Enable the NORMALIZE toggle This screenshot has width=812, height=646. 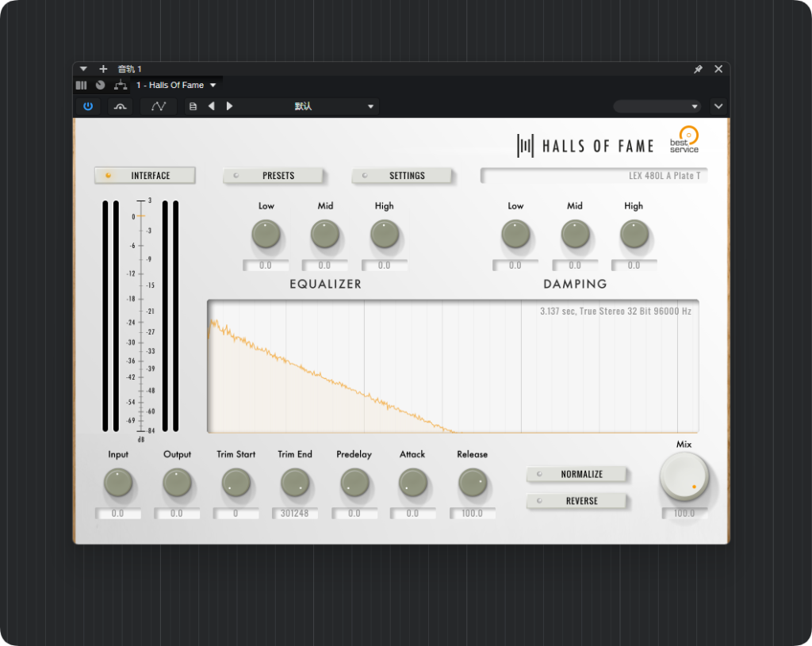[x=576, y=474]
